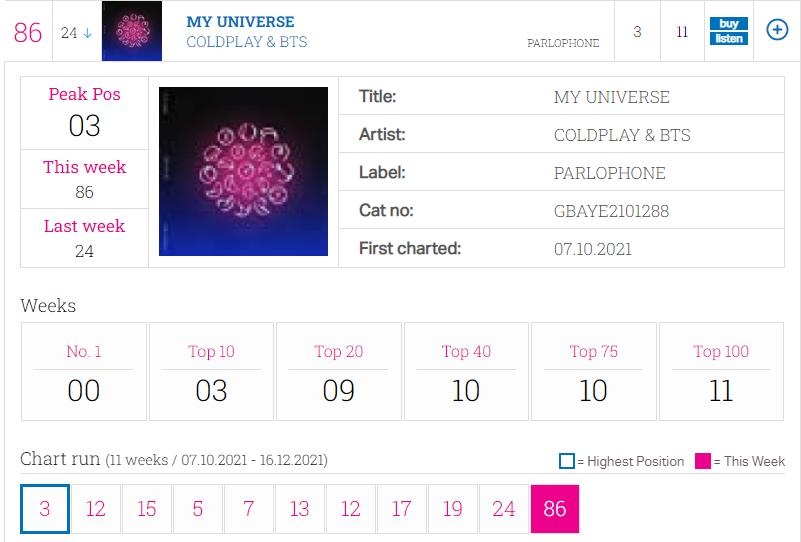Click the No. 1 weeks box
This screenshot has width=801, height=542.
point(84,371)
